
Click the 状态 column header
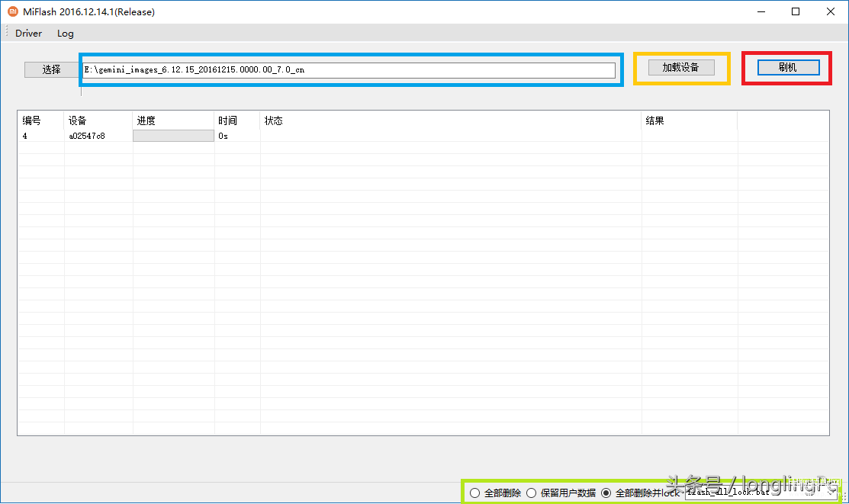click(x=451, y=120)
